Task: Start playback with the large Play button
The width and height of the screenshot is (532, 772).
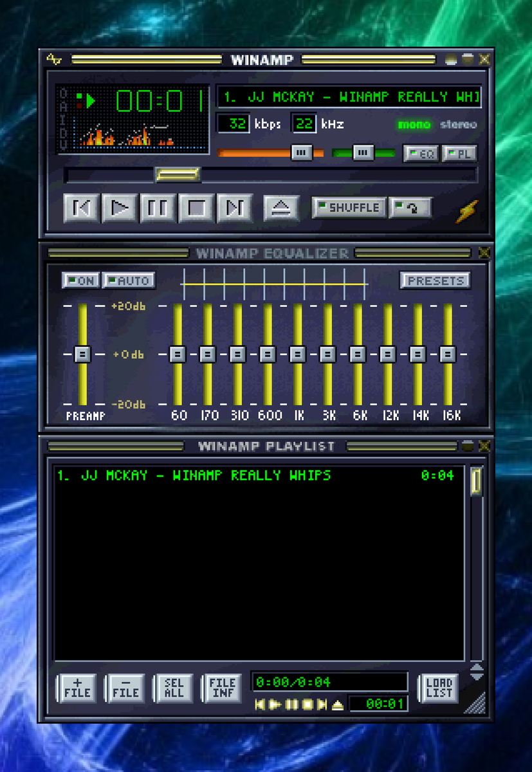Action: (x=120, y=208)
